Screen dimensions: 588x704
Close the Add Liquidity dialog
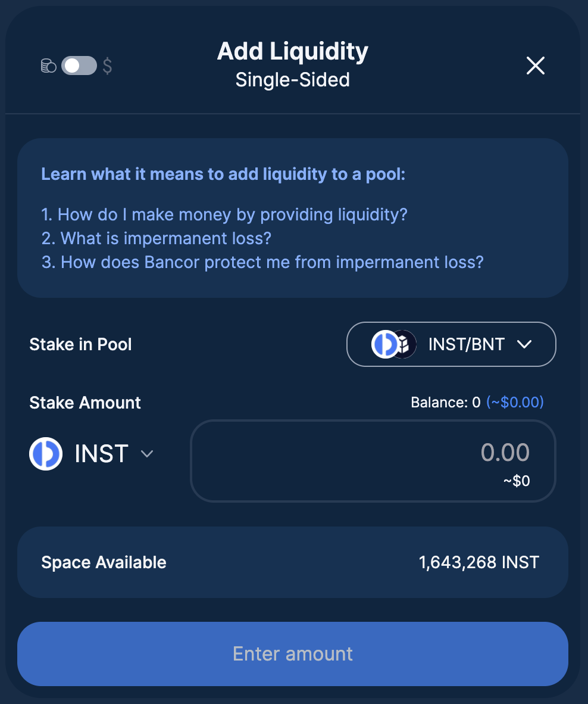click(x=536, y=66)
